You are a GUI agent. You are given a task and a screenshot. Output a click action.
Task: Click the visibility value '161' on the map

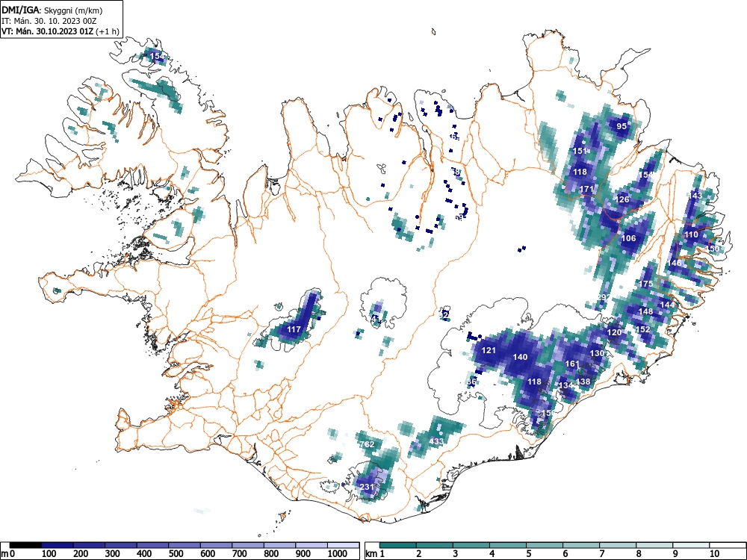571,364
